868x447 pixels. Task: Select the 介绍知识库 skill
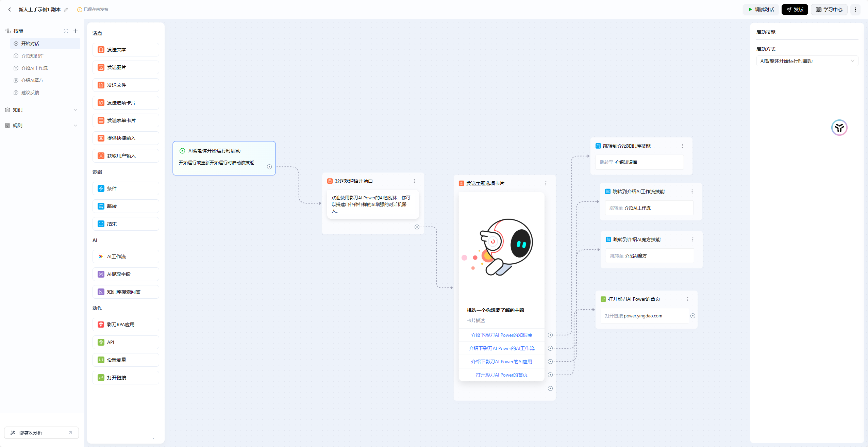(x=32, y=56)
